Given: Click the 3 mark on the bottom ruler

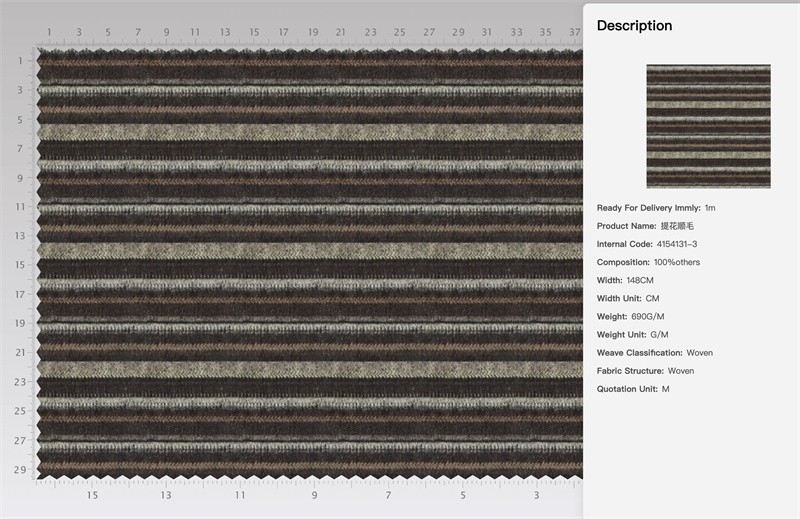Looking at the screenshot, I should pos(536,495).
